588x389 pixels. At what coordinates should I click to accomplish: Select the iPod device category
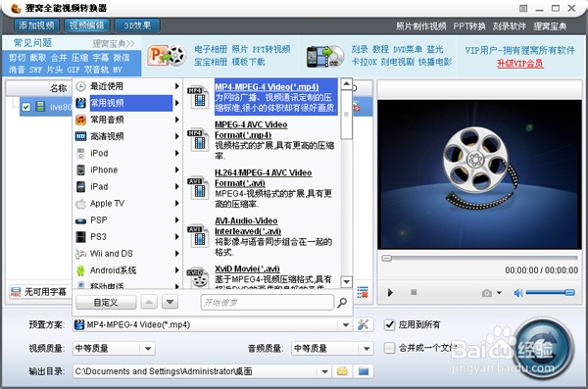coord(127,153)
